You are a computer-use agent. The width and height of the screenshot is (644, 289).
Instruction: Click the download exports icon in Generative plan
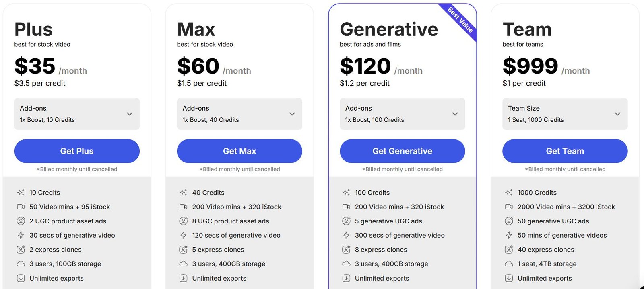tap(346, 278)
